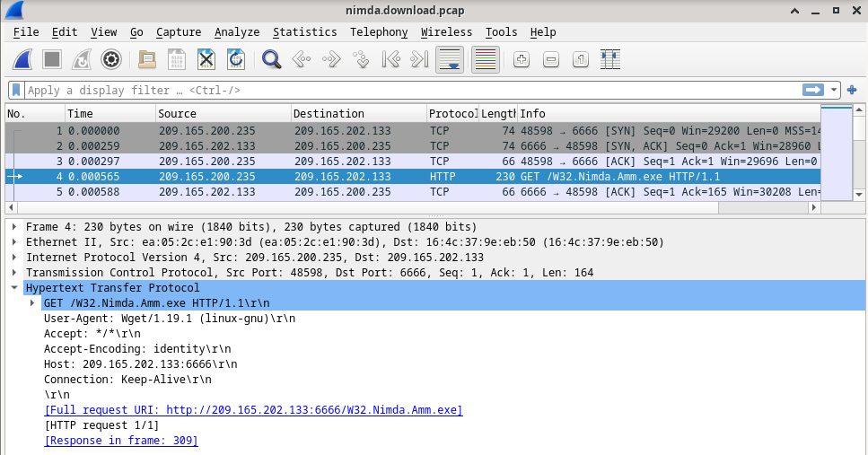Select packet 1 SYN row
The height and width of the screenshot is (455, 868).
(413, 131)
